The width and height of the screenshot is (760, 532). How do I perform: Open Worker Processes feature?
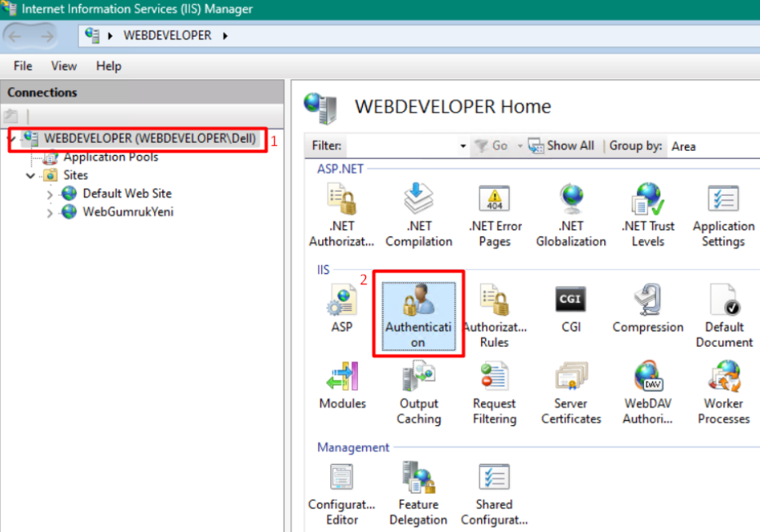724,392
